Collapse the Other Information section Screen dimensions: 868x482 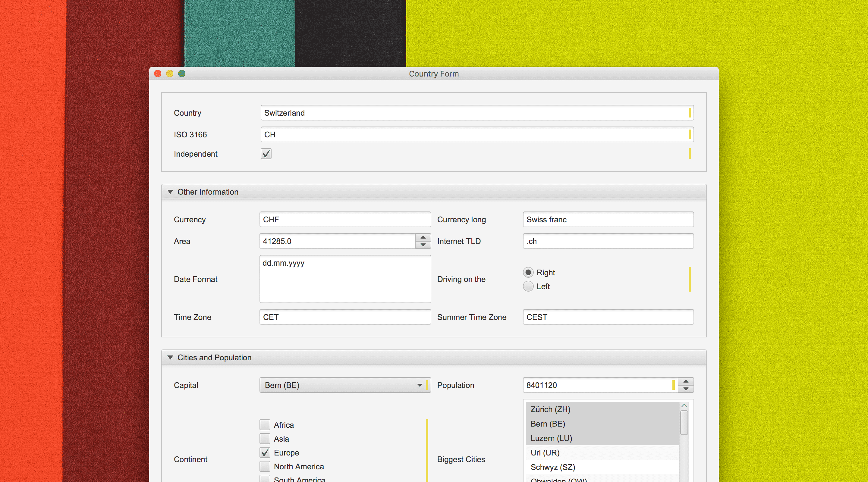[x=170, y=192]
